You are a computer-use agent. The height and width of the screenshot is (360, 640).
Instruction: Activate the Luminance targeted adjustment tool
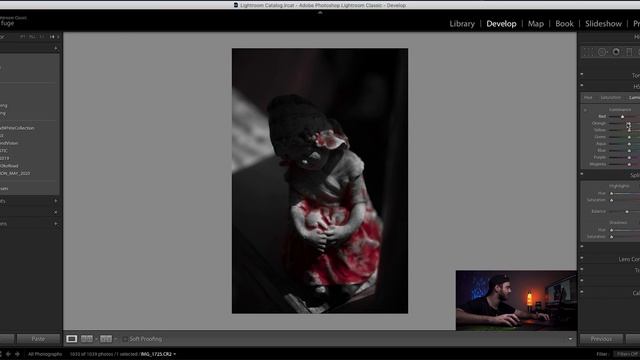point(585,110)
